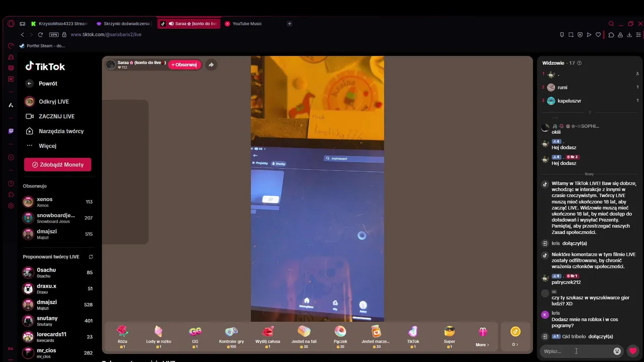Open Odkryj LIVE
Viewport: 644px width, 362px height.
click(x=47, y=102)
